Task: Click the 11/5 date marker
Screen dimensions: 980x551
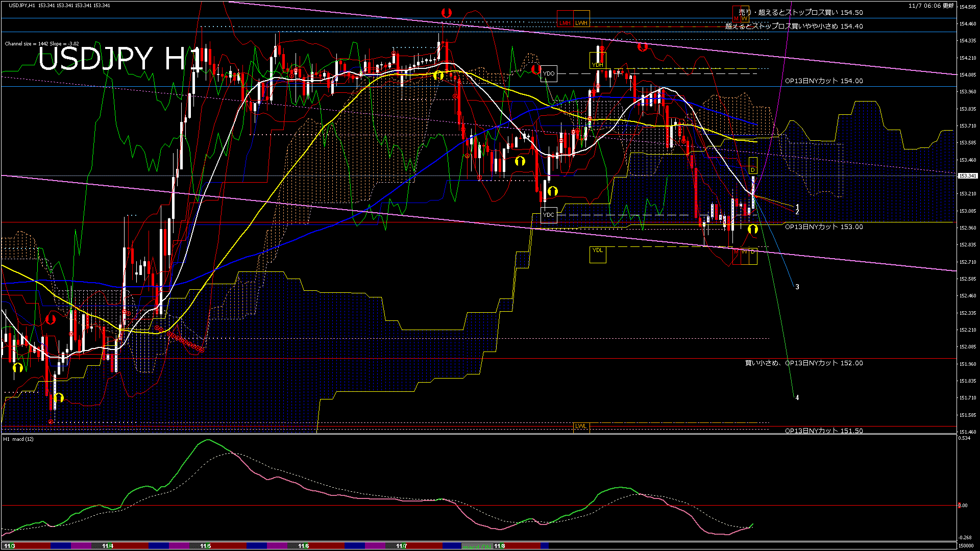Action: (205, 546)
